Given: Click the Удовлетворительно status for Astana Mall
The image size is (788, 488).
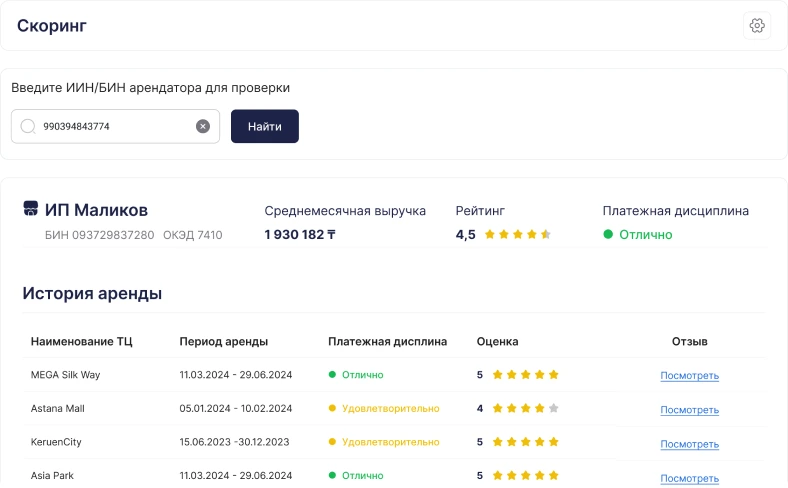Looking at the screenshot, I should 390,409.
